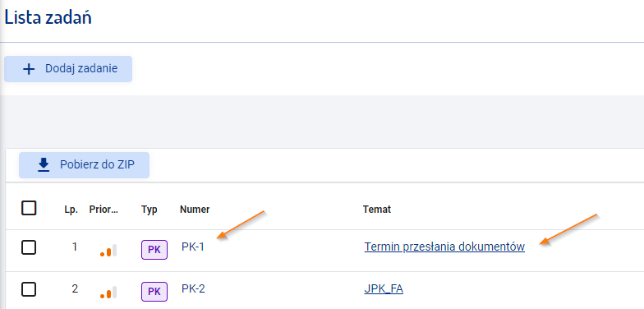Click the PK-2 task number cell
This screenshot has height=309, width=644.
pos(193,289)
